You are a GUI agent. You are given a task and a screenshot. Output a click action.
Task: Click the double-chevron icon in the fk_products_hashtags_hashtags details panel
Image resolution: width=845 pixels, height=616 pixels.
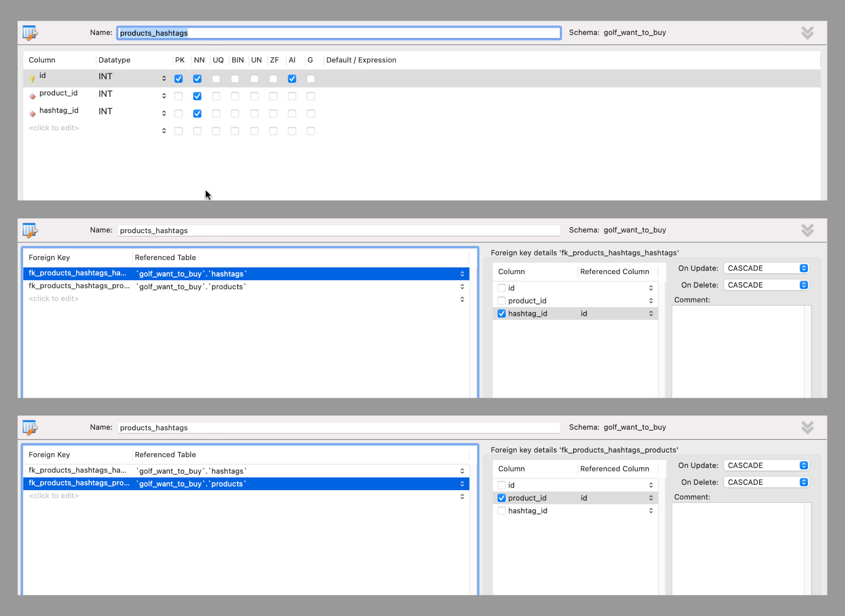click(807, 230)
